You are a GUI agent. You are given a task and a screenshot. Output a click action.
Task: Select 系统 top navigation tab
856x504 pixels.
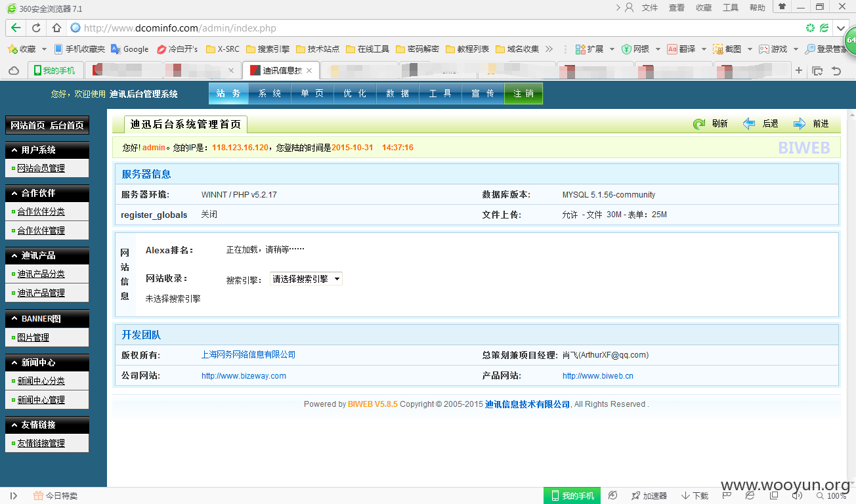(x=270, y=94)
